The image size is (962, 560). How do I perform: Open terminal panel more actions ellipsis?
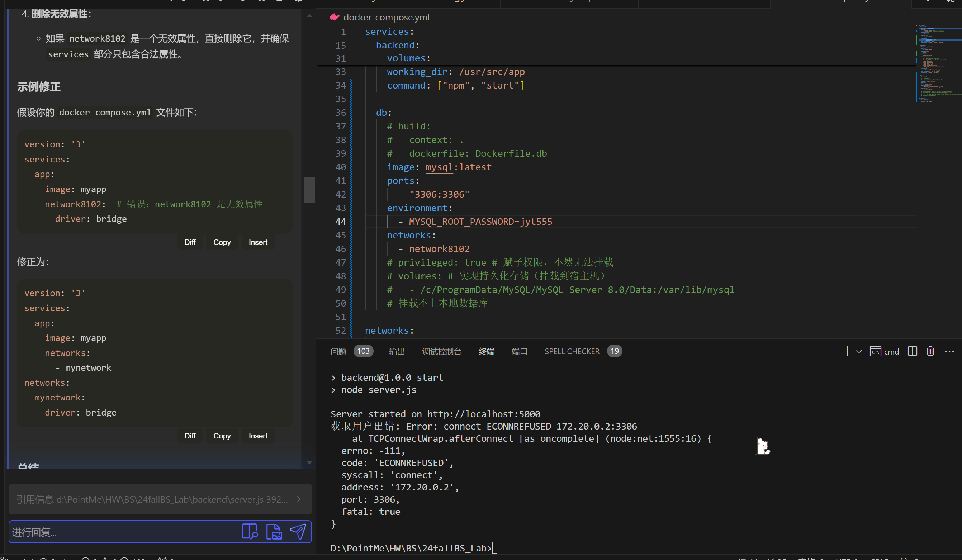(x=949, y=351)
